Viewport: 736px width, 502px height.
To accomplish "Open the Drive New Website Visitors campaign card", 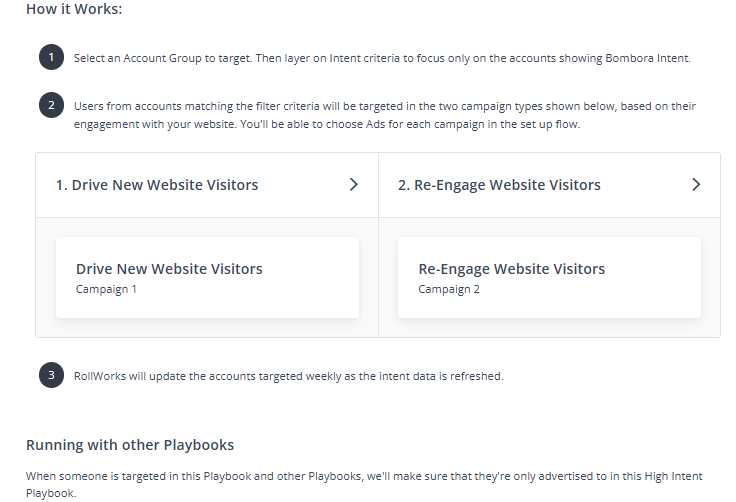I will click(x=207, y=278).
